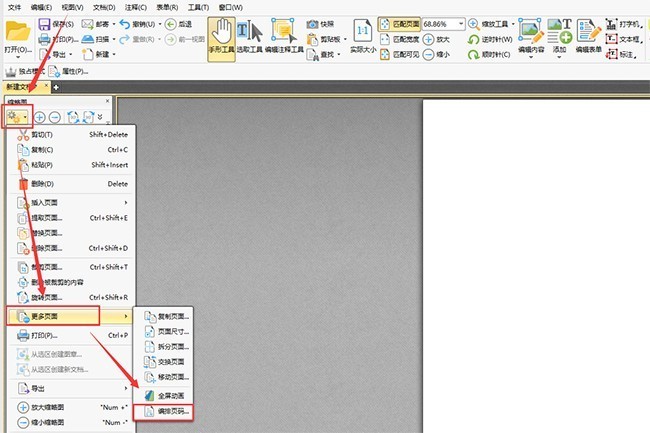Choose 删除(D) in the context menu
The image size is (650, 433).
[x=71, y=184]
